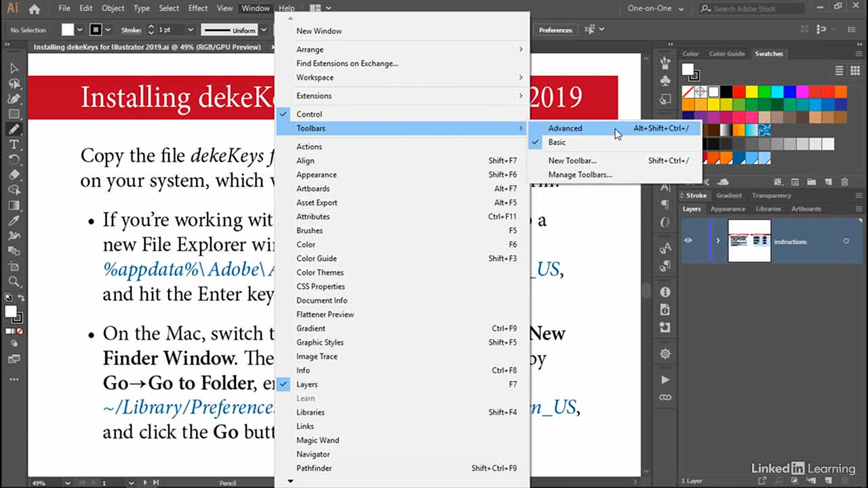Screen dimensions: 868x488
Task: Select the Zoom magnifier tool
Action: tap(14, 281)
